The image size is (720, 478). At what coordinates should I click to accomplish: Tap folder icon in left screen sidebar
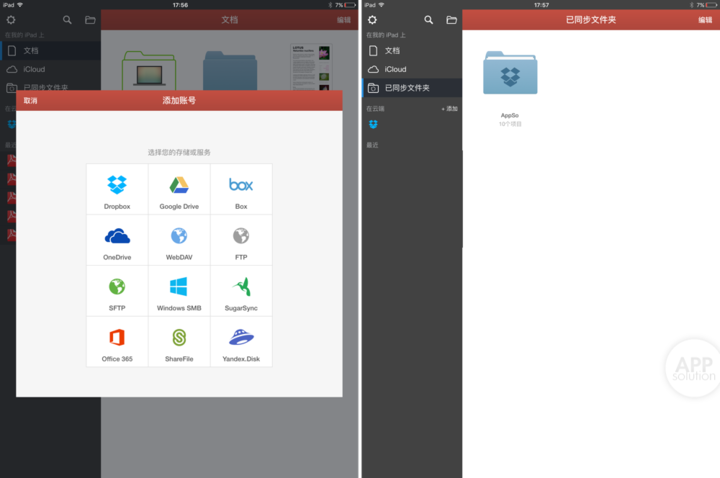coord(90,20)
